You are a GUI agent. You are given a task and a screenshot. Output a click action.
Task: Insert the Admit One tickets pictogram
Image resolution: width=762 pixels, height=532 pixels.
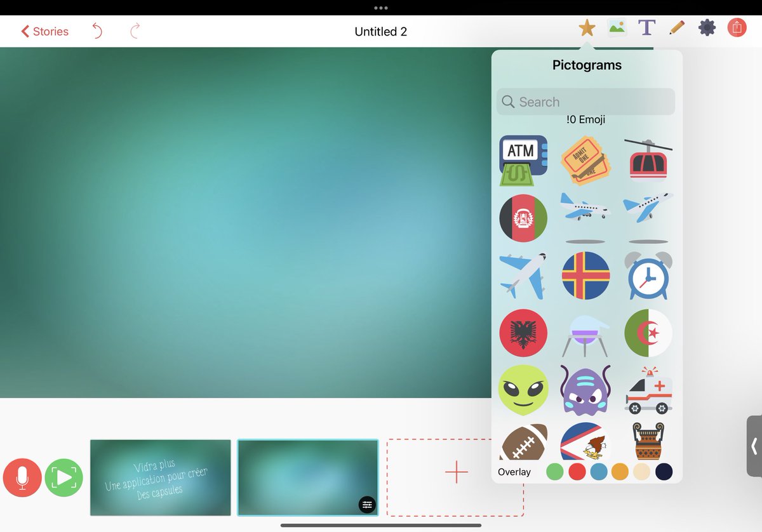pyautogui.click(x=586, y=160)
